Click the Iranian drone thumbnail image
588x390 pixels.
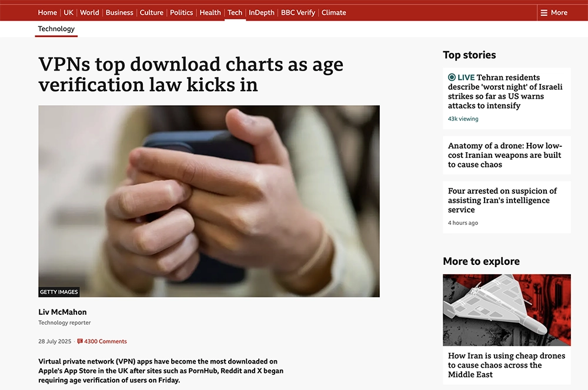pyautogui.click(x=506, y=310)
